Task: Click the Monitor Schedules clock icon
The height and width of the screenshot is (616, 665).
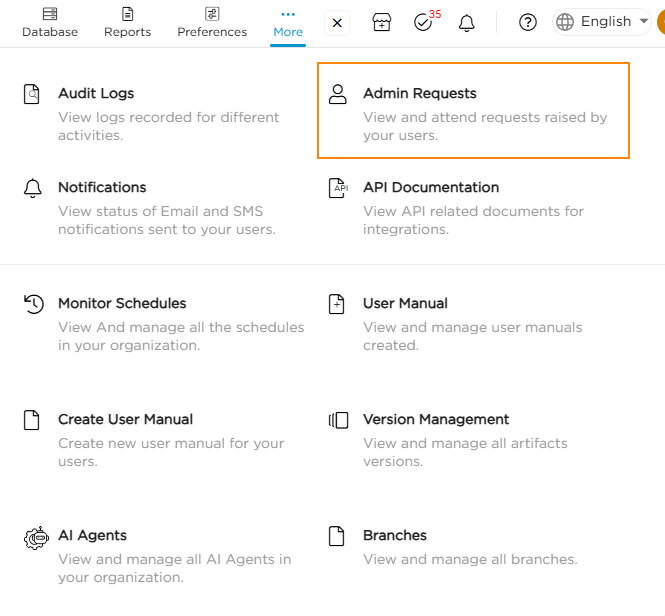Action: tap(33, 304)
